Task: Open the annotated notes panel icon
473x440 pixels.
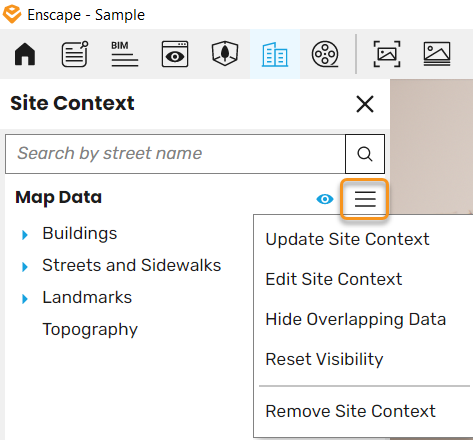Action: click(x=75, y=54)
